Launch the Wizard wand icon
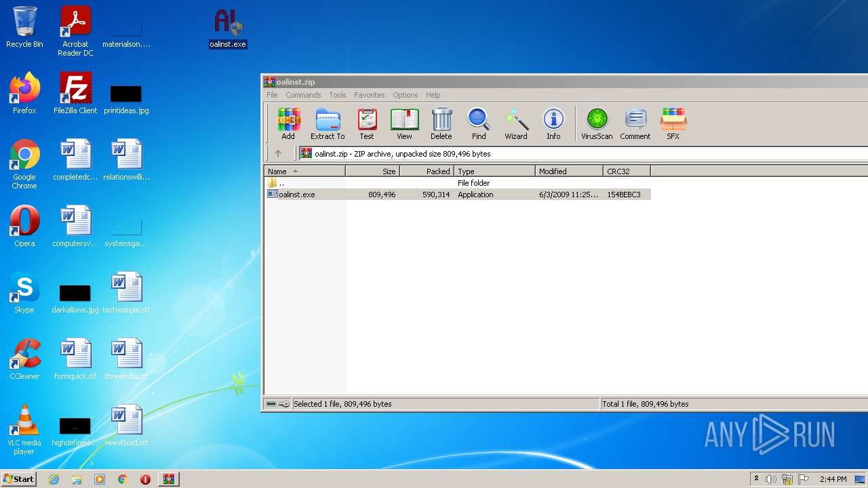The height and width of the screenshot is (488, 868). [516, 123]
